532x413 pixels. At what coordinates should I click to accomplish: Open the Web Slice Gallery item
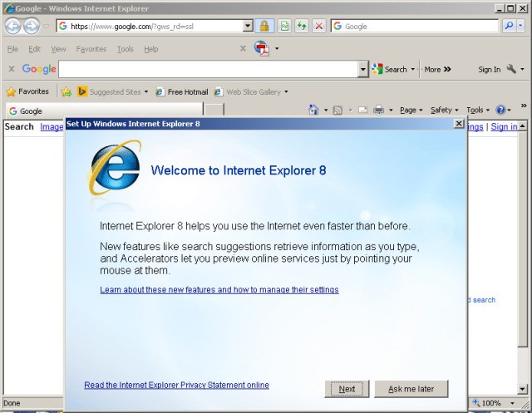(x=248, y=92)
